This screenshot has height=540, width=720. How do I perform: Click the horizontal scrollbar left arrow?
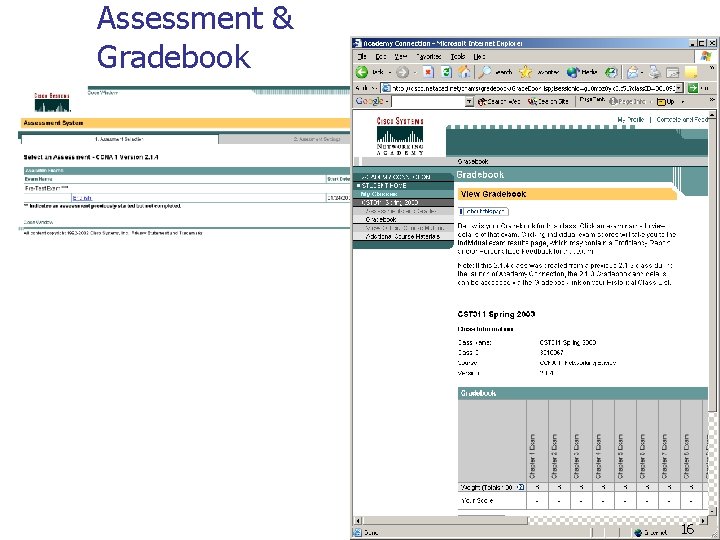358,521
